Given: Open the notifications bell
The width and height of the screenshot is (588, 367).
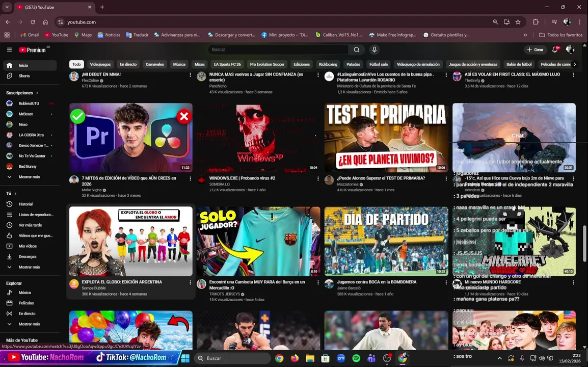Looking at the screenshot, I should click(x=555, y=49).
